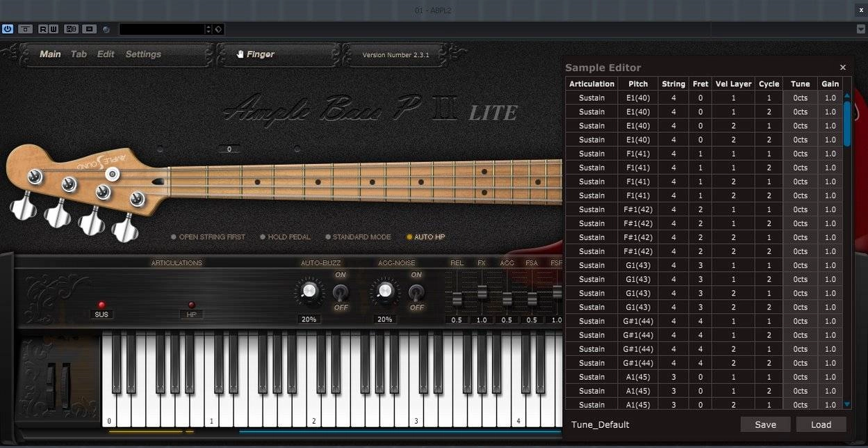The width and height of the screenshot is (868, 448).
Task: Click the read automation R icon
Action: pyautogui.click(x=43, y=29)
